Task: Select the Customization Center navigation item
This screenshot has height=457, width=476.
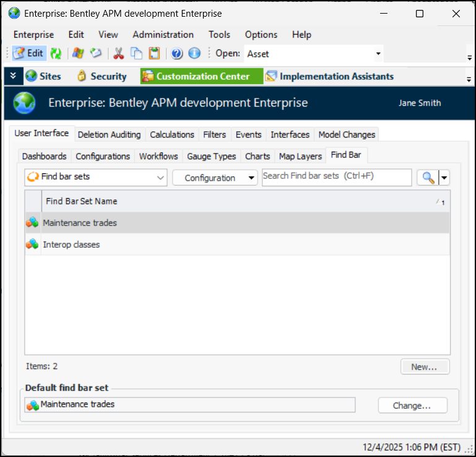Action: 202,76
